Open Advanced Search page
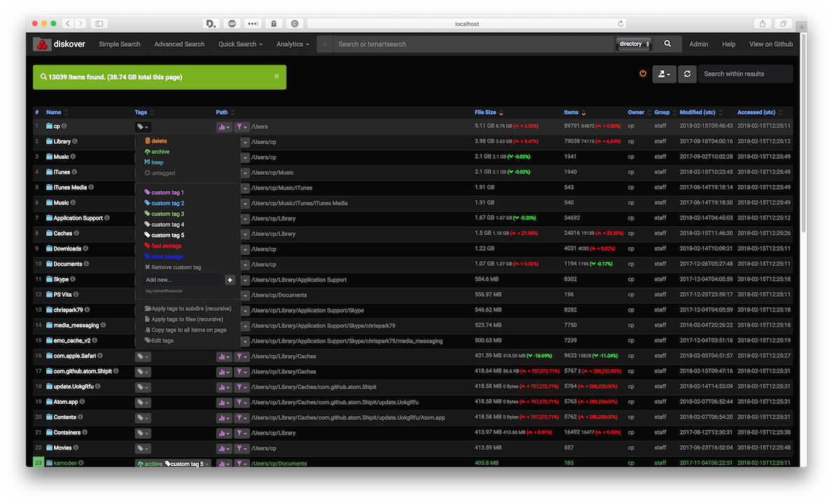Screen dimensions: 833x504 [179, 44]
